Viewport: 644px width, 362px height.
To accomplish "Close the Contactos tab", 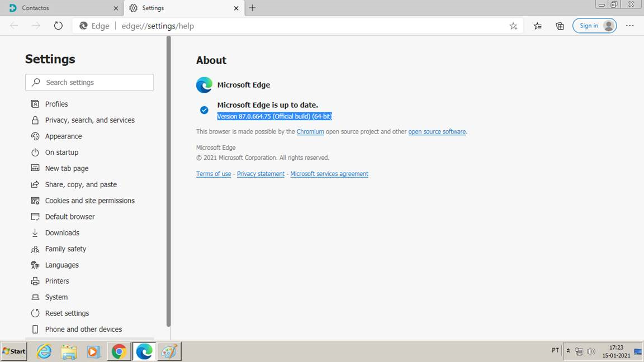I will [115, 8].
